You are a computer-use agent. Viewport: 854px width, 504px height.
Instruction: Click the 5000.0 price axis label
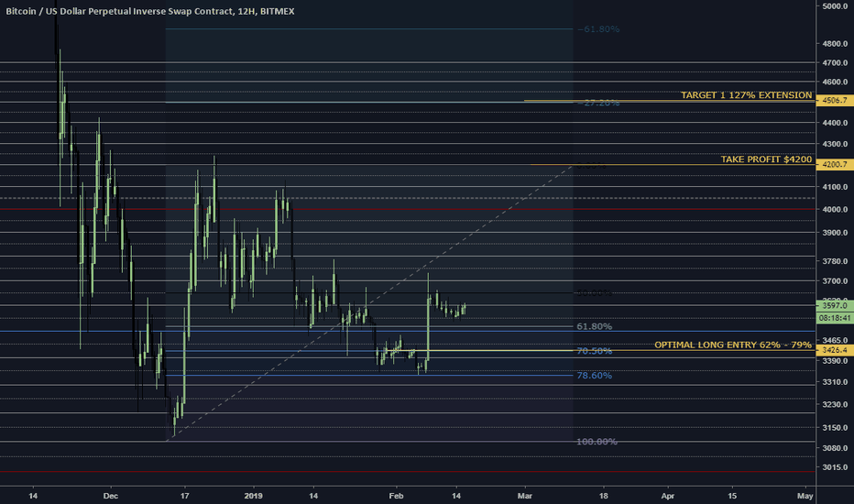point(835,6)
